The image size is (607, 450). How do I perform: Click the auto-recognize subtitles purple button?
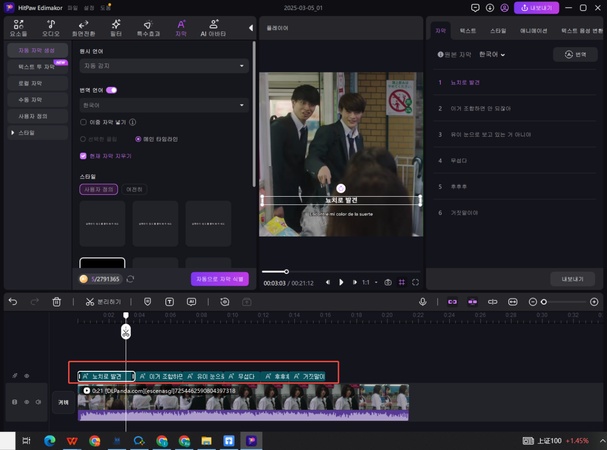click(x=219, y=279)
